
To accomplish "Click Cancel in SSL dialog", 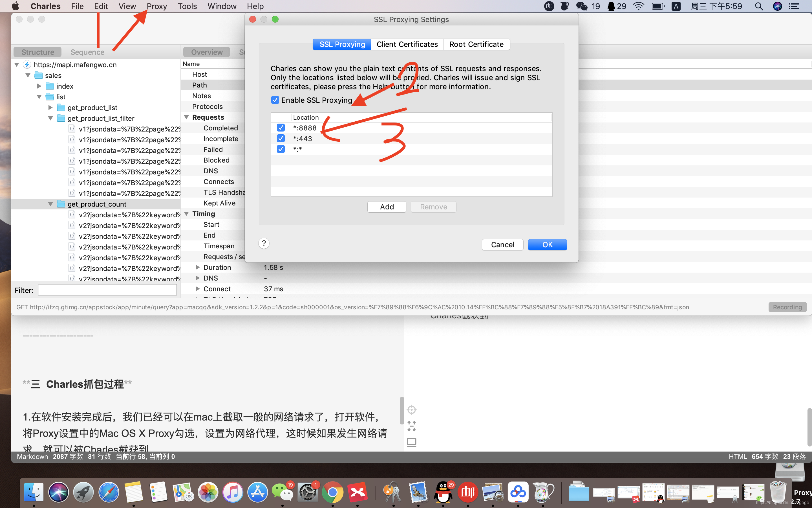I will [x=502, y=245].
